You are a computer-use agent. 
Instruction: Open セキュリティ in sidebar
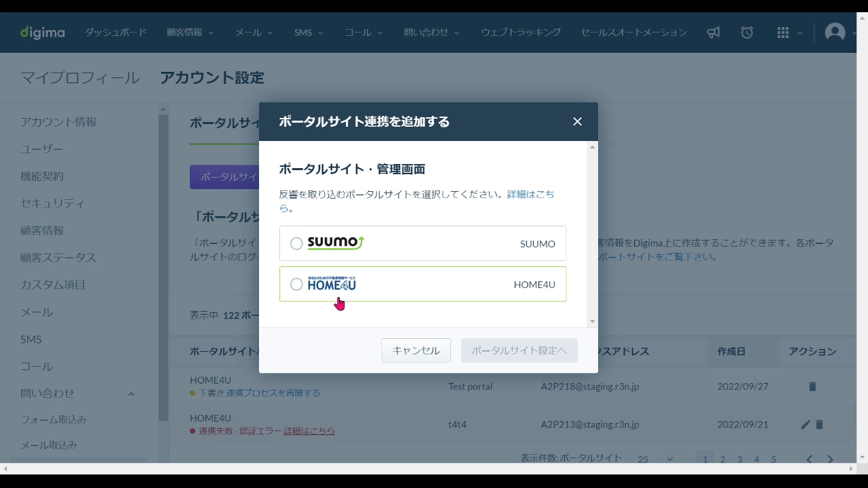tap(53, 203)
